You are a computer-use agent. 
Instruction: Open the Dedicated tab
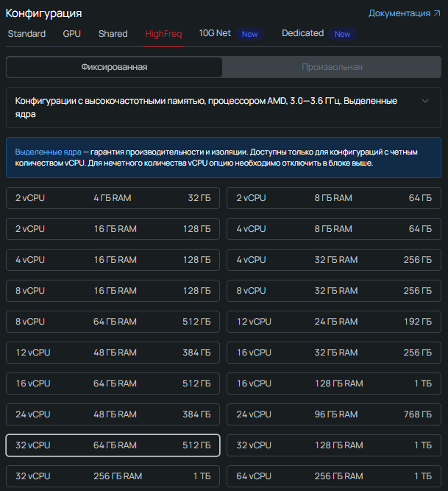click(x=302, y=33)
